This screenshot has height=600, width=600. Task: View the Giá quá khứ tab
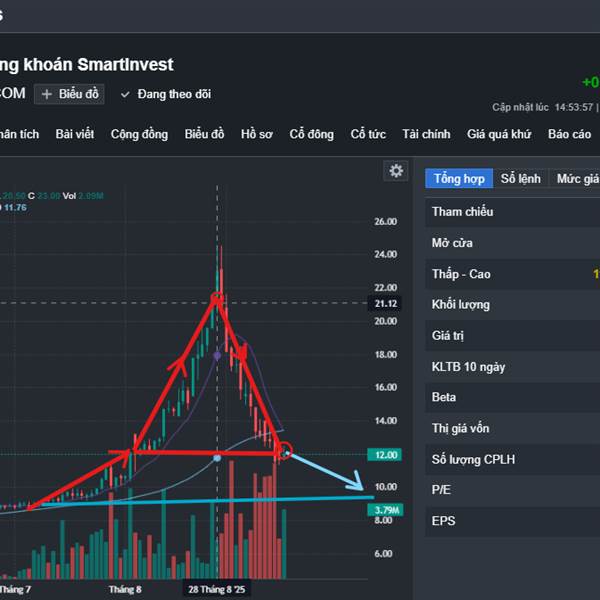[x=499, y=134]
